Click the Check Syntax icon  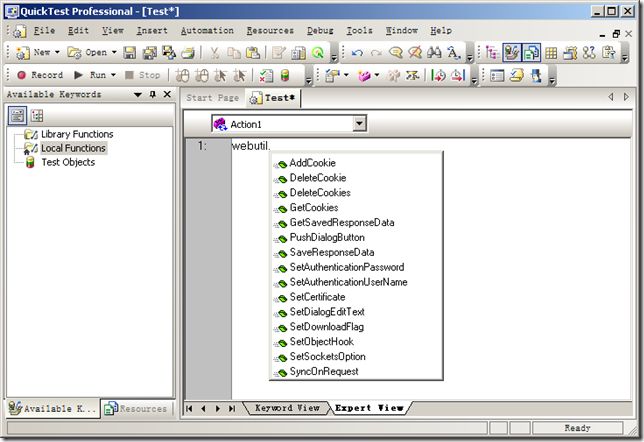tap(266, 75)
